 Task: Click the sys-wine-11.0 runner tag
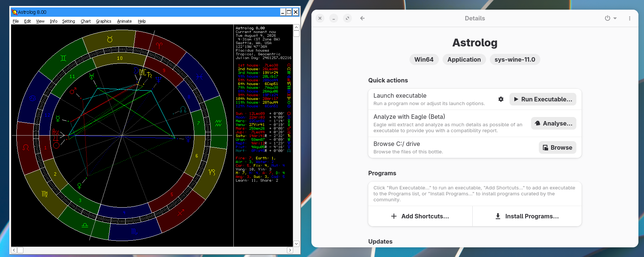[515, 59]
